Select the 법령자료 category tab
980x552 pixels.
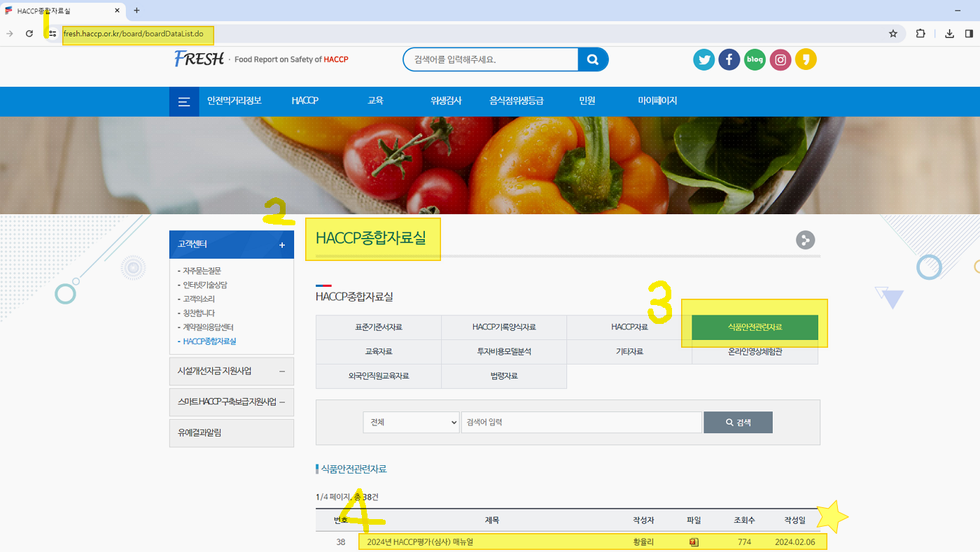pos(504,376)
